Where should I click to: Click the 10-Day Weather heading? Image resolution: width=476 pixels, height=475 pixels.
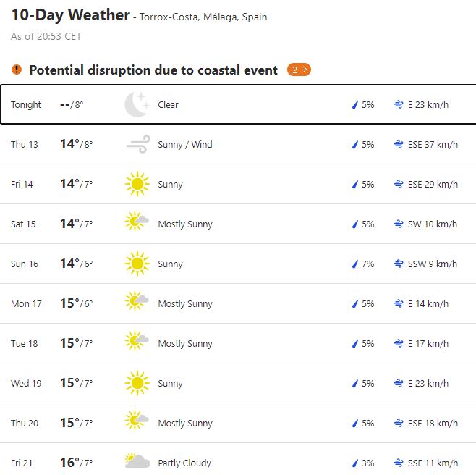point(70,15)
